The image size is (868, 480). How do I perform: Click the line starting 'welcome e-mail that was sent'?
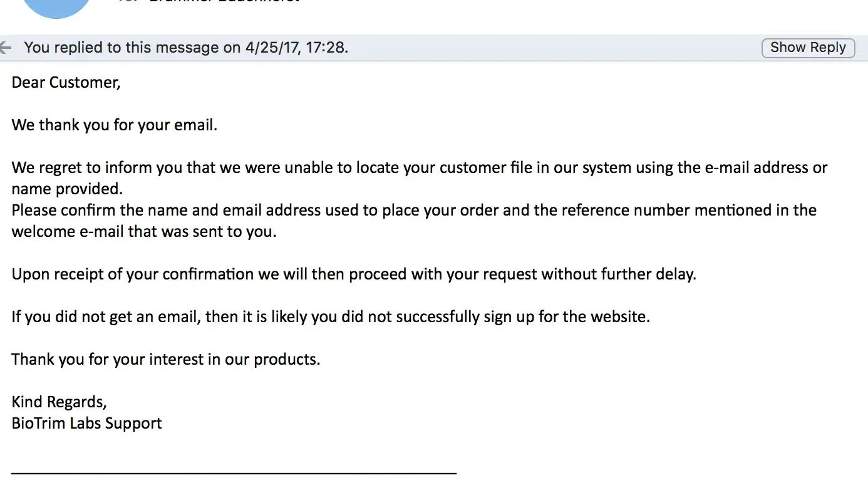tap(144, 231)
